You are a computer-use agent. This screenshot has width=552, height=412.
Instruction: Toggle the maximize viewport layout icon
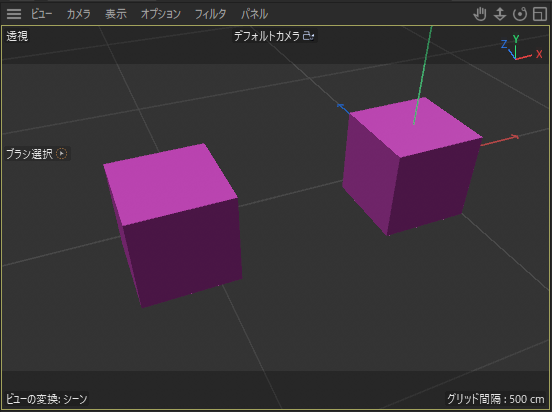tap(540, 14)
